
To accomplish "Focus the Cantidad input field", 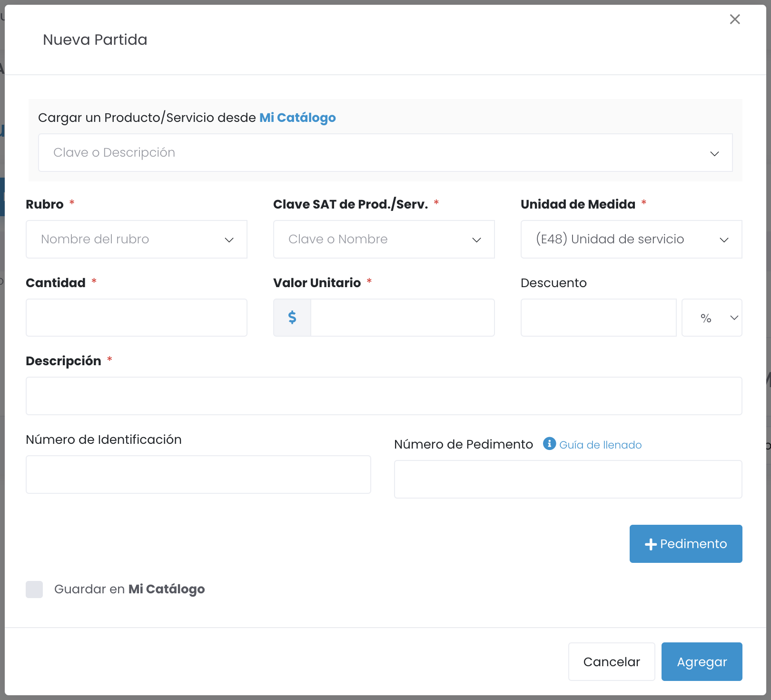I will click(137, 318).
